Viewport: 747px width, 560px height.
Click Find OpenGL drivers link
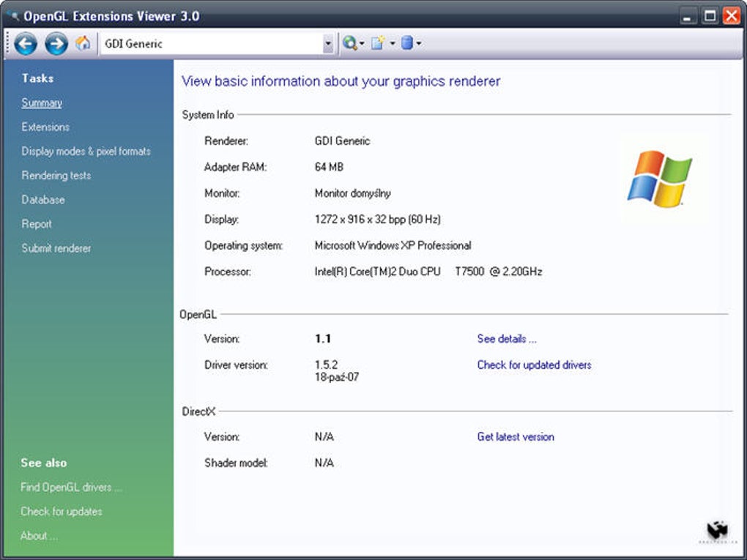click(72, 487)
